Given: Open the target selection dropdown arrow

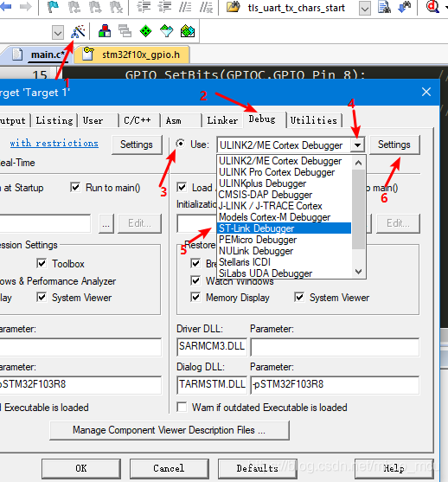Looking at the screenshot, I should tap(58, 32).
